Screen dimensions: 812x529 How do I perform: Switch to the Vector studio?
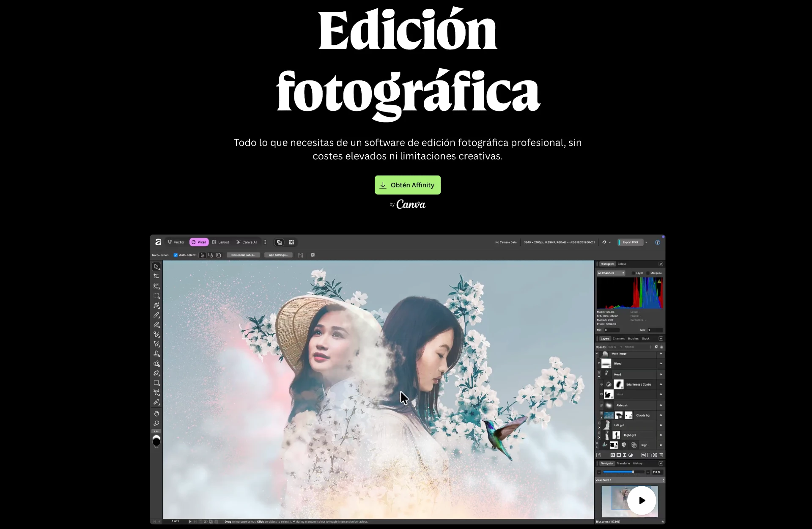tap(176, 242)
